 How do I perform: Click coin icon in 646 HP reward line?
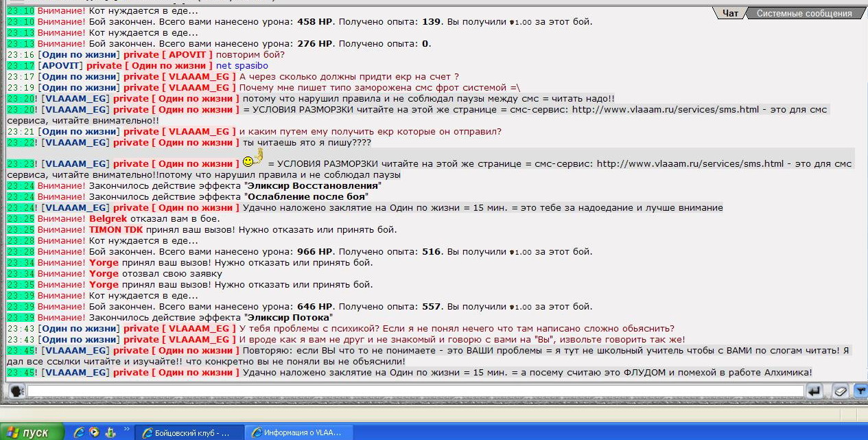[x=511, y=308]
